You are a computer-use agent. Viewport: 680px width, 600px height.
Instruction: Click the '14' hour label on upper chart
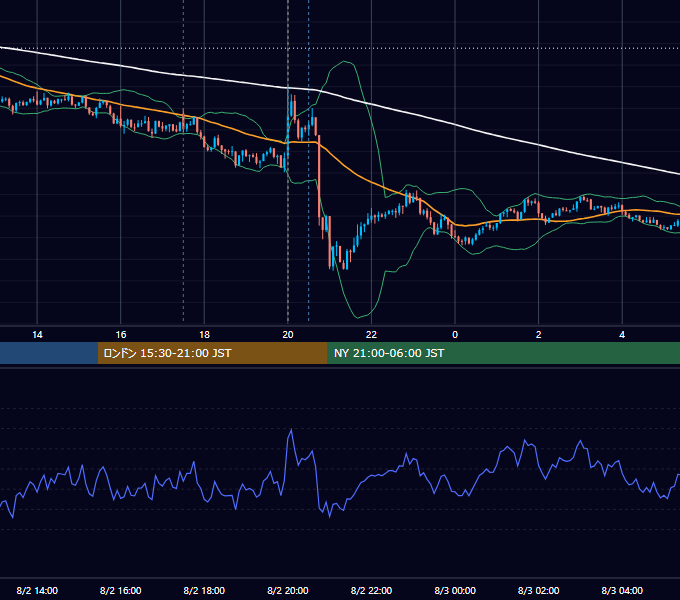point(37,334)
